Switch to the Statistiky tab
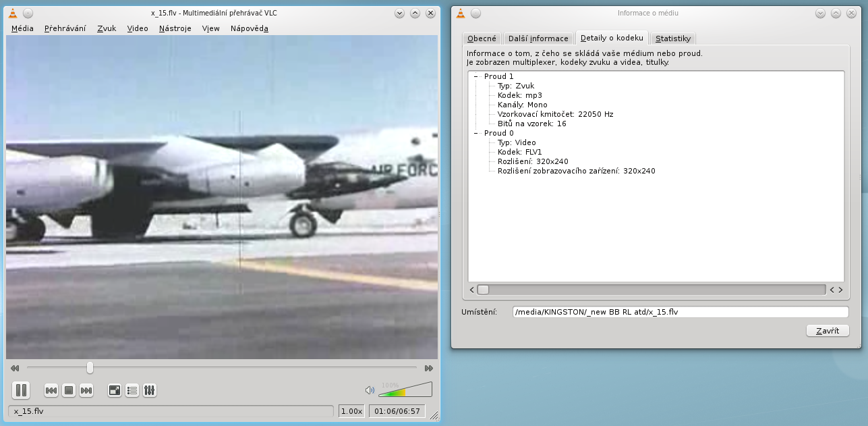This screenshot has width=868, height=426. [x=673, y=38]
